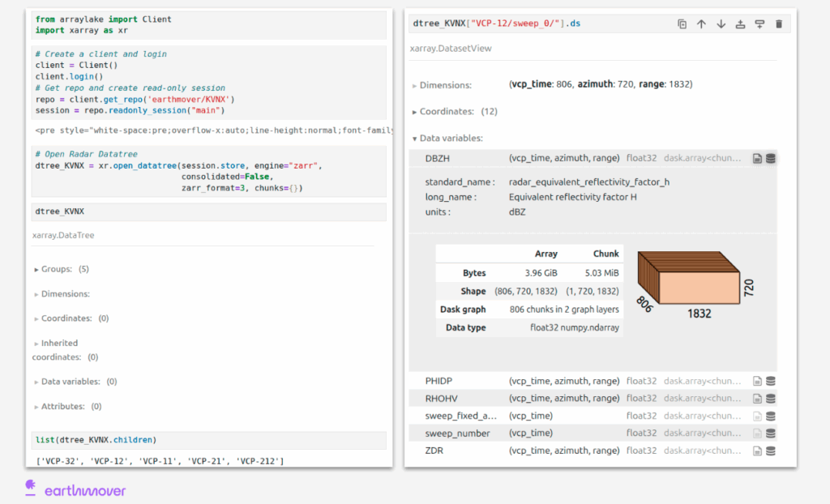
Task: Collapse the Data variables section
Action: tap(451, 139)
